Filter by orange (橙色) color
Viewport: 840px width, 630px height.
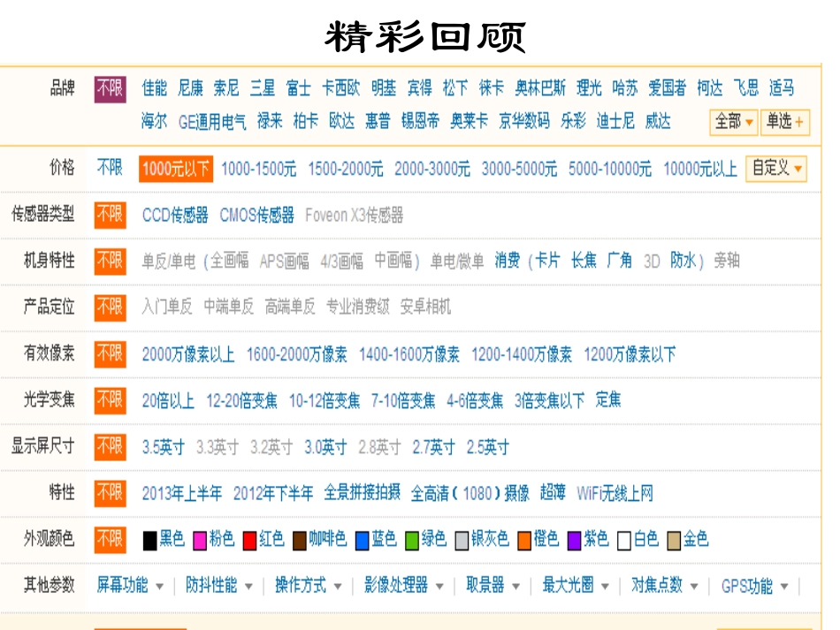click(538, 540)
